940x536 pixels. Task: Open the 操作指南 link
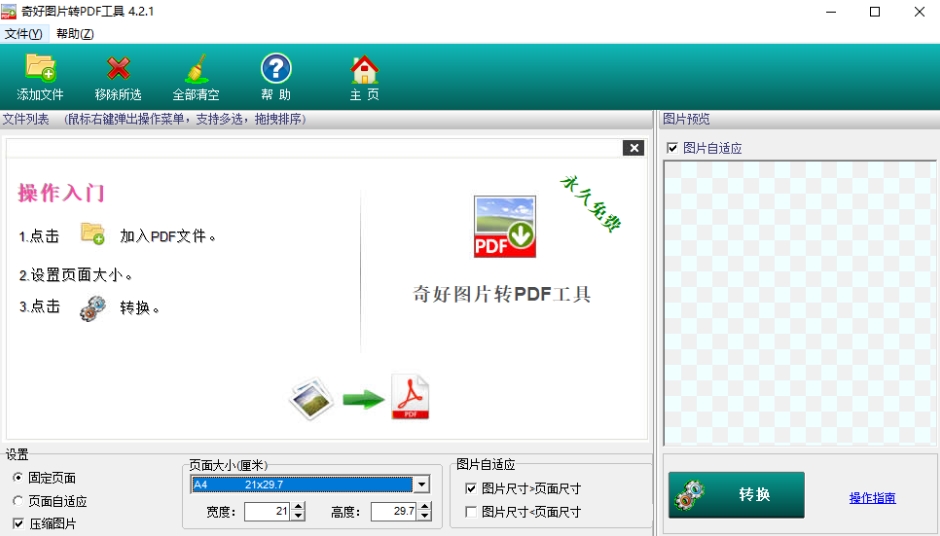[872, 498]
